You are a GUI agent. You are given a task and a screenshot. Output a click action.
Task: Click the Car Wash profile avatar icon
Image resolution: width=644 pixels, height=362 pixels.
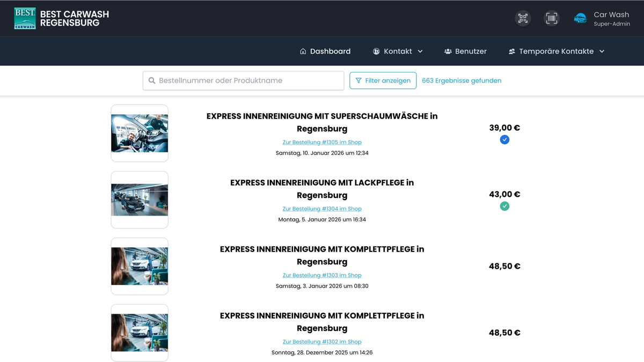[x=580, y=18]
